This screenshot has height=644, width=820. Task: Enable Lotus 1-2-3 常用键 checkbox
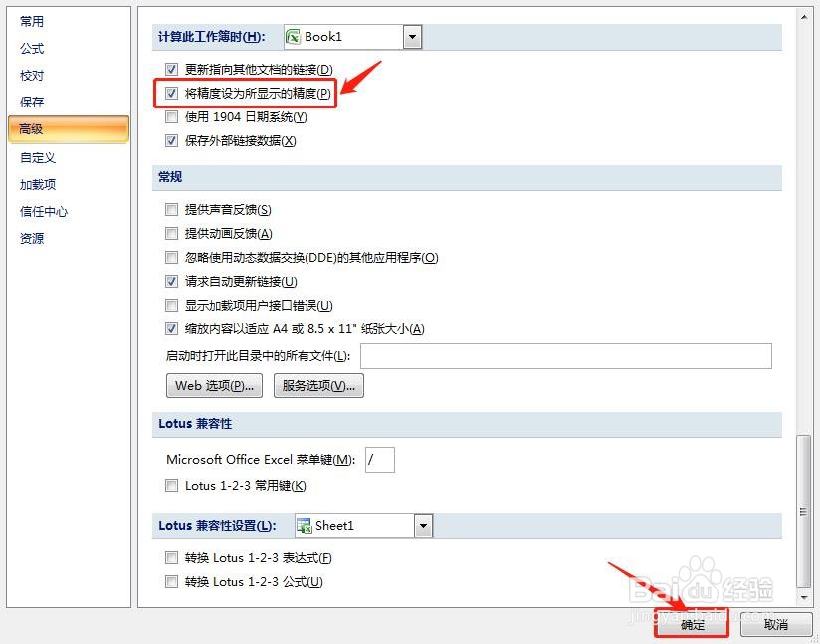click(171, 486)
